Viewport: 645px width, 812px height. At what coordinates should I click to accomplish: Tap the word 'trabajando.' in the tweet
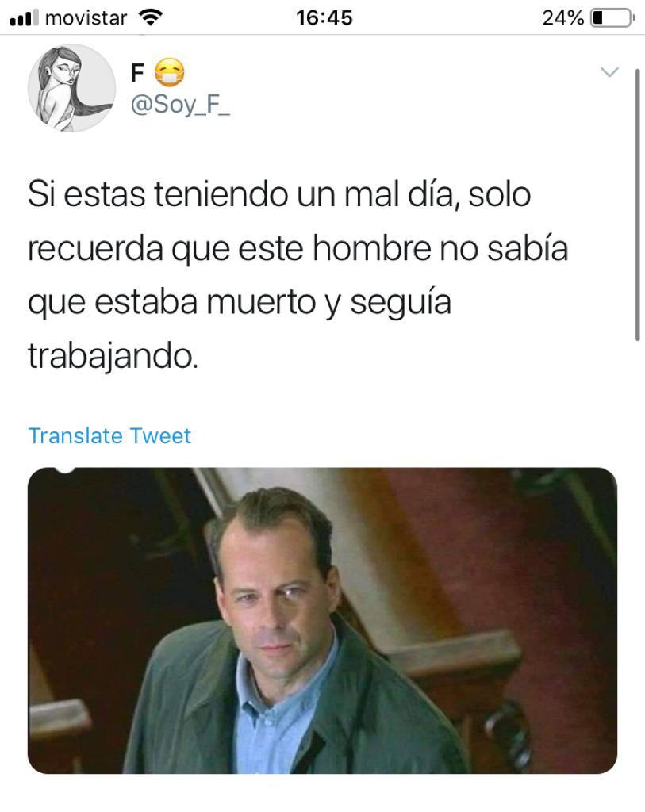point(113,358)
